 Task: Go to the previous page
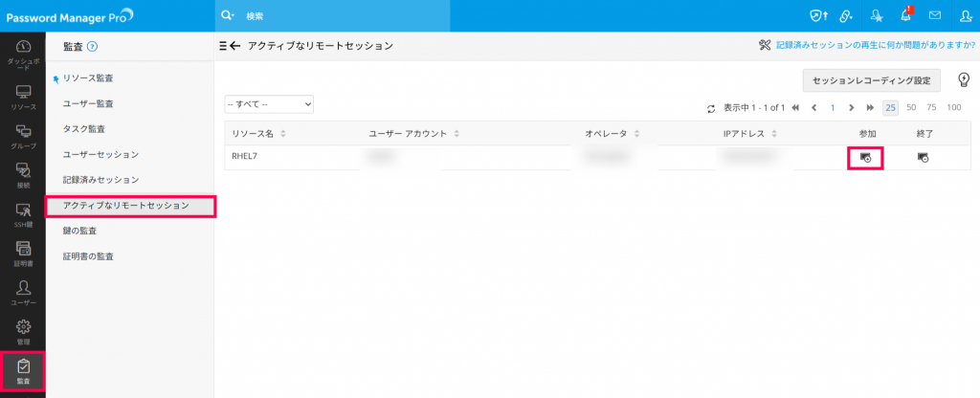(x=813, y=107)
